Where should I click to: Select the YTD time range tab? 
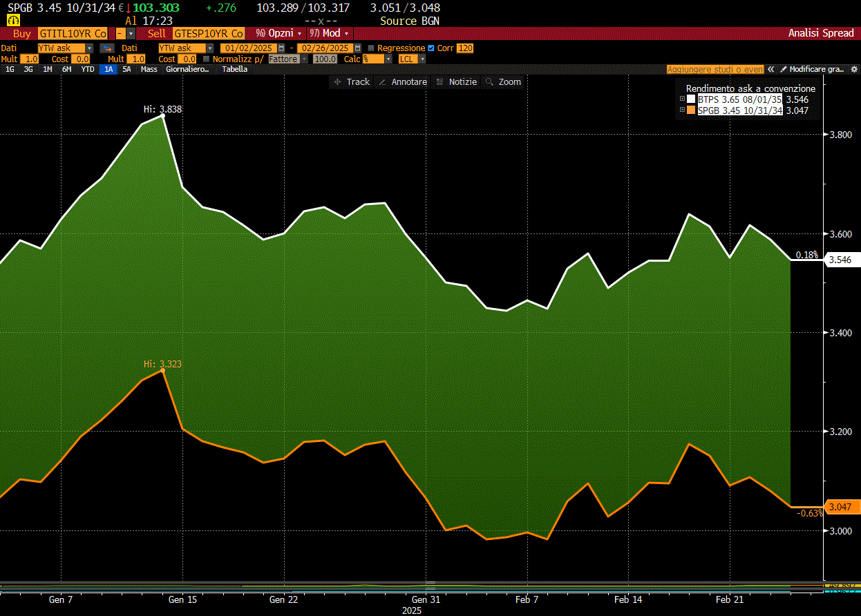(88, 69)
